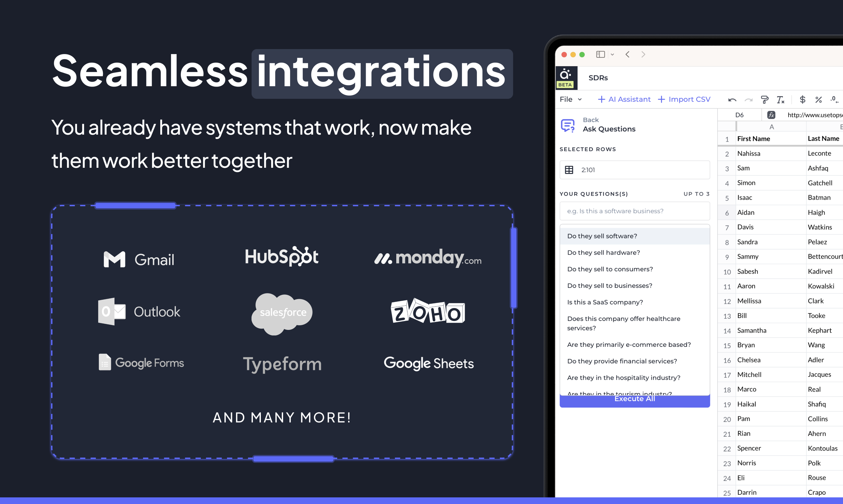Click the cell containing Bettencourt
843x504 pixels.
(825, 257)
